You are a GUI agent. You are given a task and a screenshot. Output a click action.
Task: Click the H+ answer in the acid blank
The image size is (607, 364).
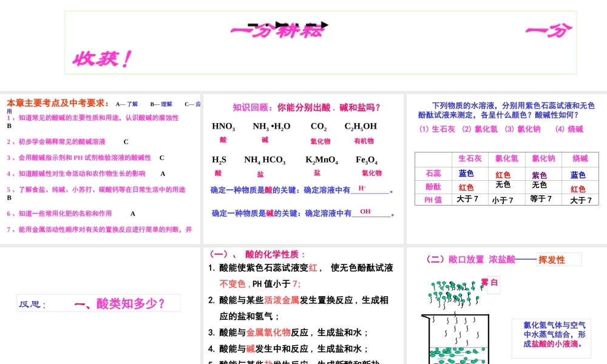[x=362, y=188]
